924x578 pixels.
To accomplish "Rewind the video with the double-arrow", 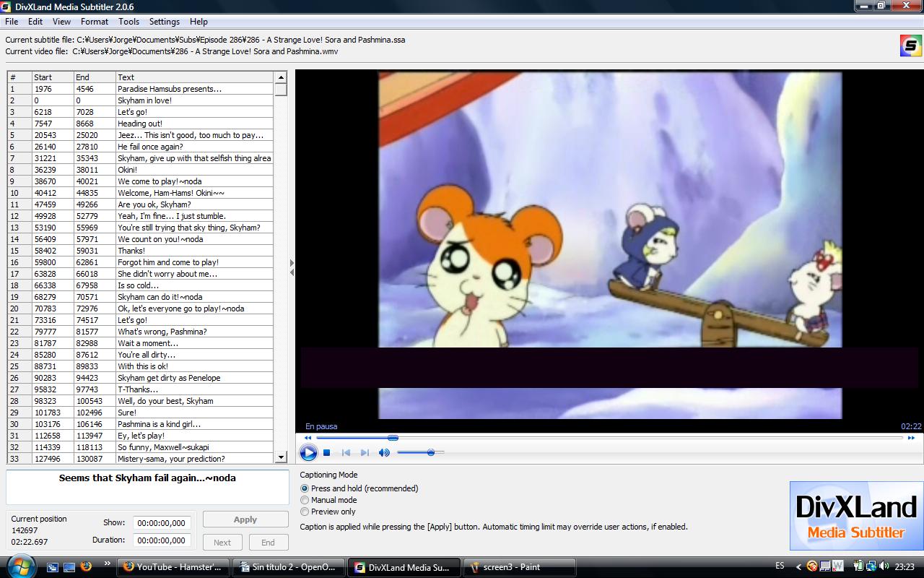I will (x=308, y=438).
